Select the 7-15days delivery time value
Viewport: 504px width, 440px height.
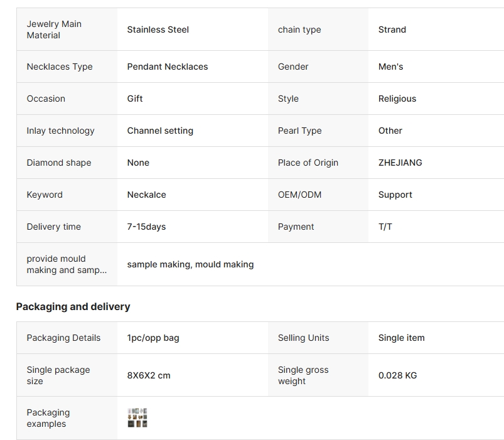pyautogui.click(x=147, y=227)
